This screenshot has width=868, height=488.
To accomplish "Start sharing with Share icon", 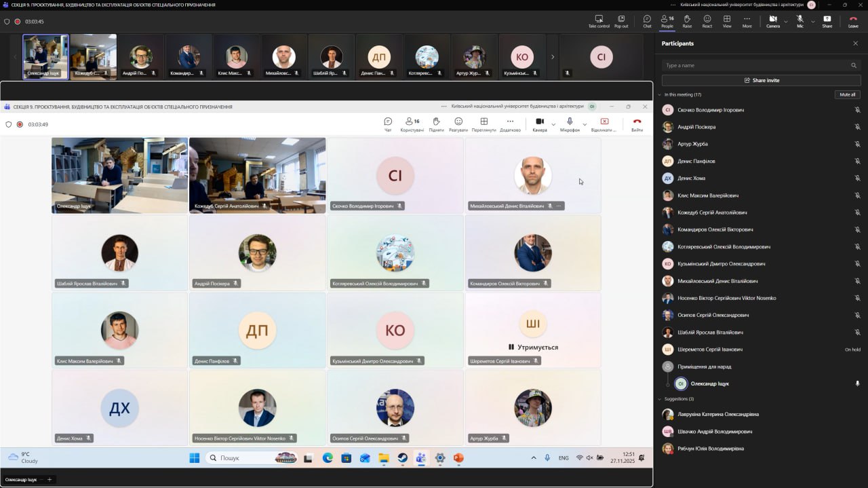I will (x=827, y=21).
